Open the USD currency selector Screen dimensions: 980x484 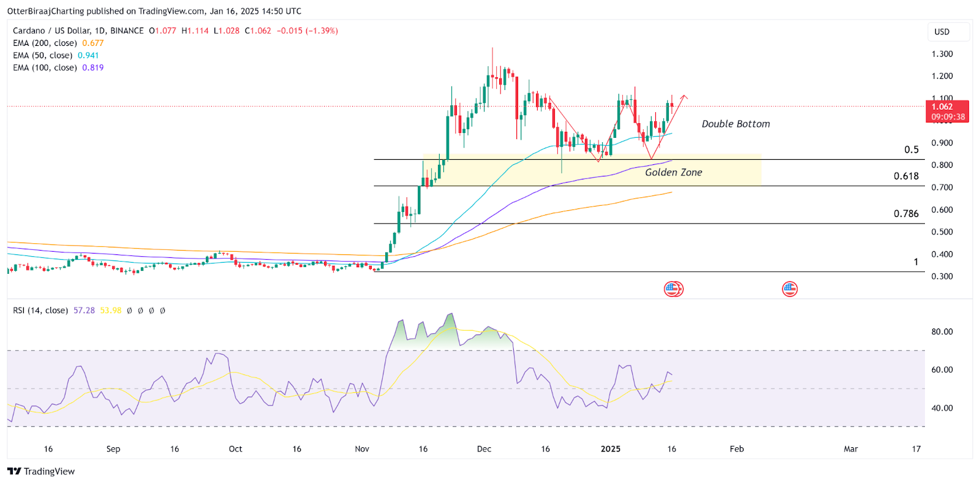[x=948, y=32]
